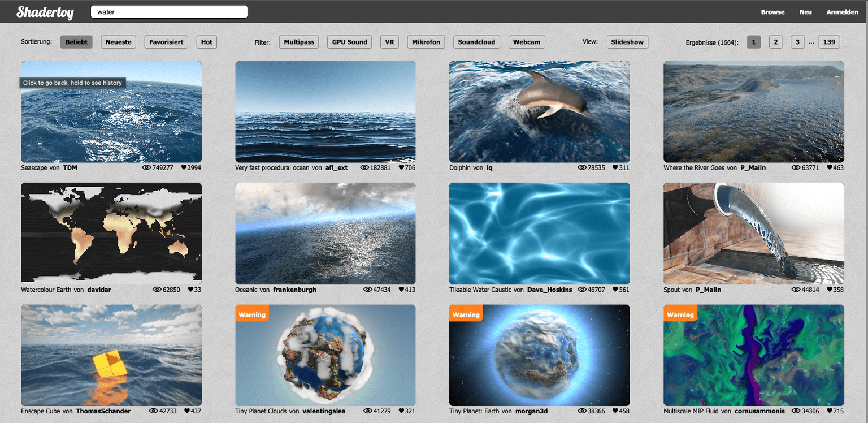This screenshot has height=423, width=868.
Task: Click Anmelden to sign in
Action: click(842, 12)
